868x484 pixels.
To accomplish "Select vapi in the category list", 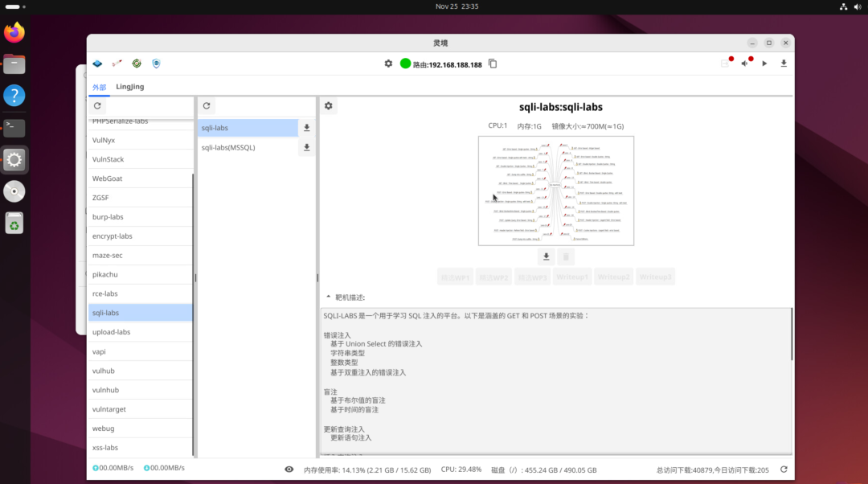I will [141, 351].
